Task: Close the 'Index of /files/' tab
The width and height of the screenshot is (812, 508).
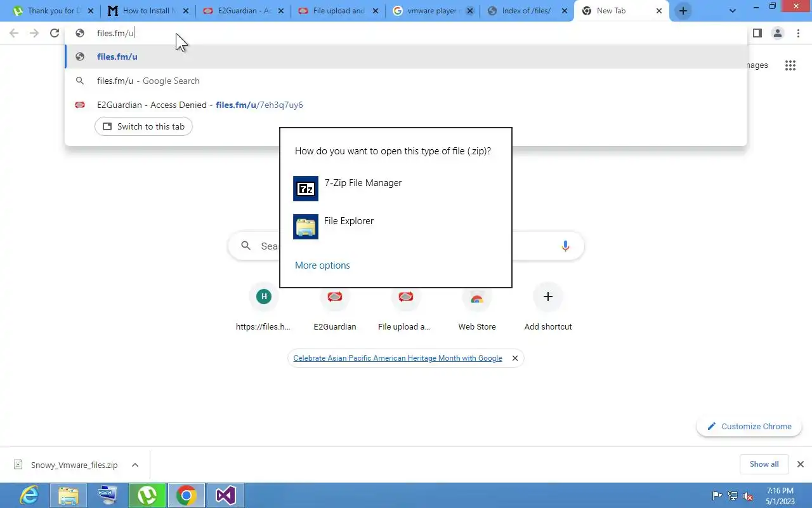Action: click(x=563, y=11)
